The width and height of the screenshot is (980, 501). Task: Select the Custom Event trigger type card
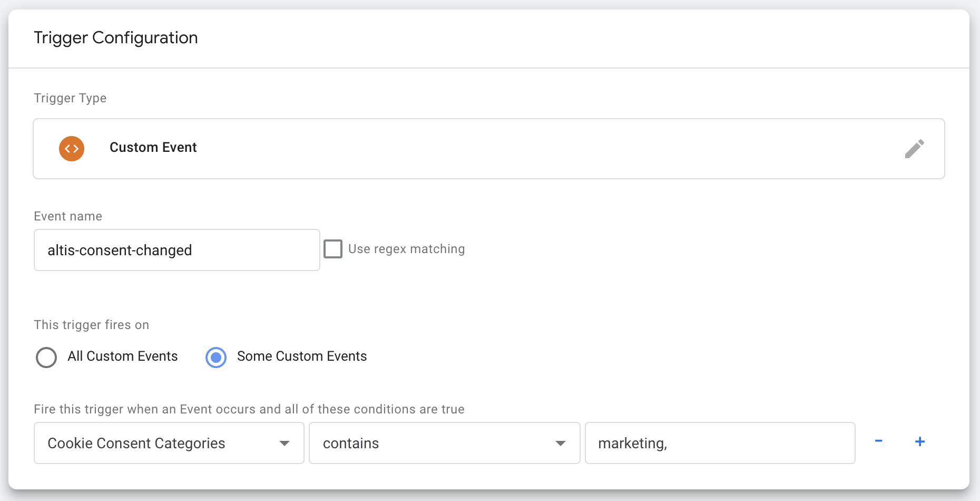pyautogui.click(x=474, y=149)
